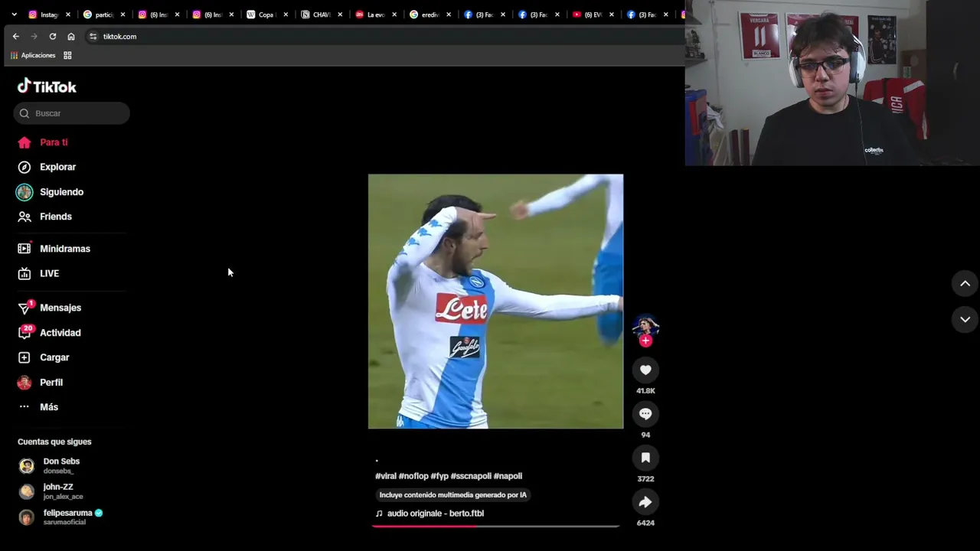
Task: Follow the creator with the red plus
Action: tap(645, 341)
